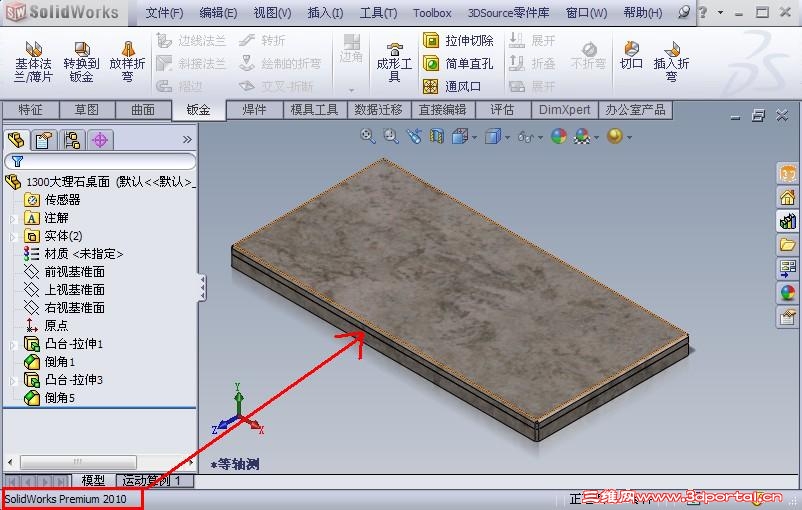Open Apply Scene dropdown arrow
This screenshot has height=510, width=802.
pos(596,137)
